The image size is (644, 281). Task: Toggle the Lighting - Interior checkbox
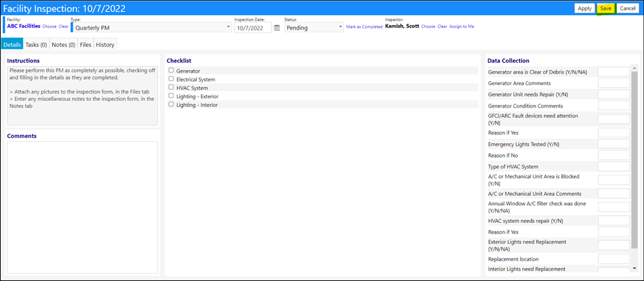[171, 104]
